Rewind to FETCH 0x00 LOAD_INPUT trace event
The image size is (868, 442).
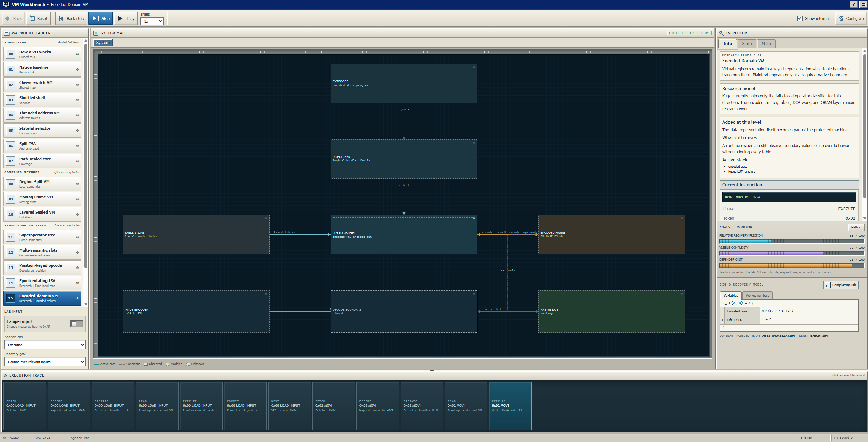24,406
